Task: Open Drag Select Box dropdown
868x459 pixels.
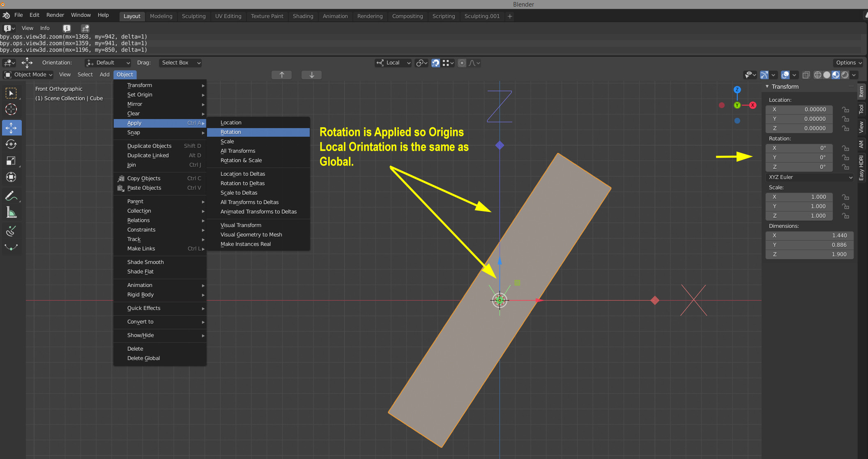Action: click(180, 63)
